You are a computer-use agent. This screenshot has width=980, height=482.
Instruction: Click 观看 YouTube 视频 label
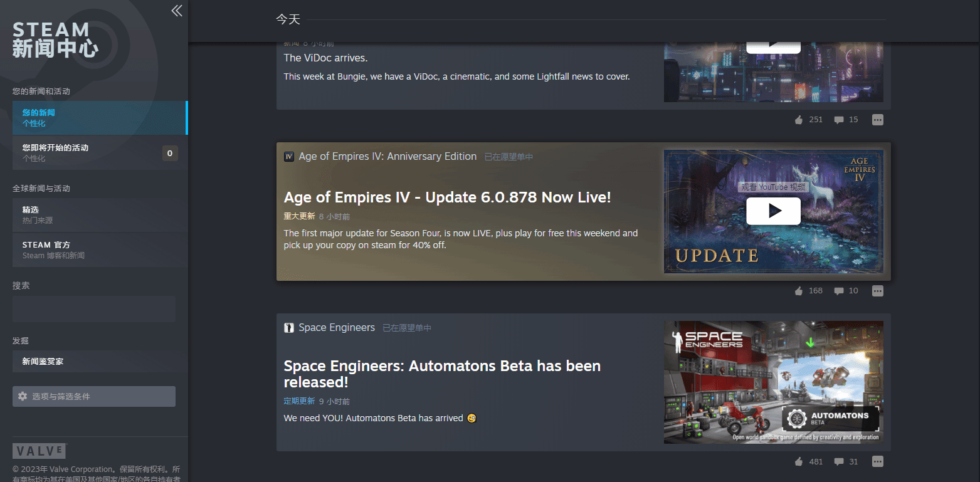772,187
